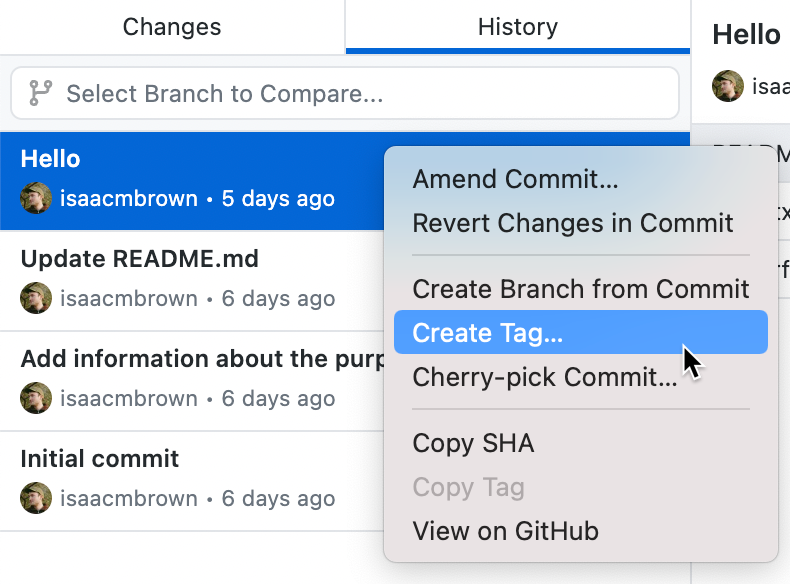Viewport: 790px width, 584px height.
Task: Open View on GitHub menu item
Action: [x=505, y=531]
